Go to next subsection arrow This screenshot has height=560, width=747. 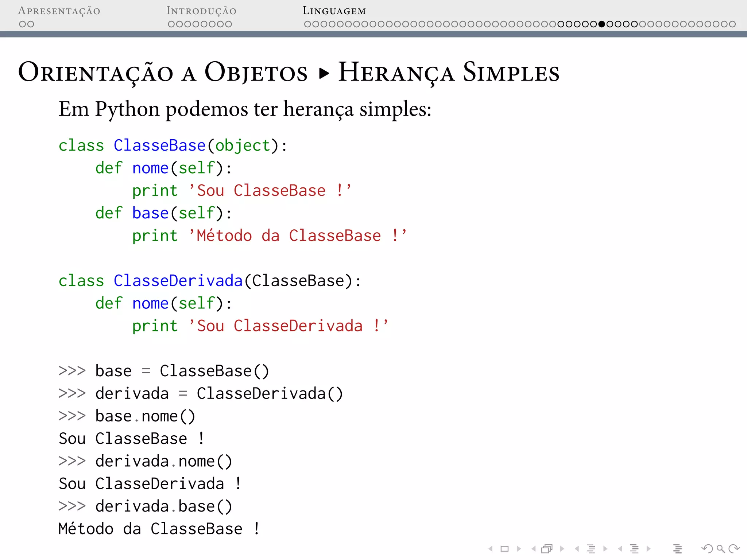(x=605, y=548)
